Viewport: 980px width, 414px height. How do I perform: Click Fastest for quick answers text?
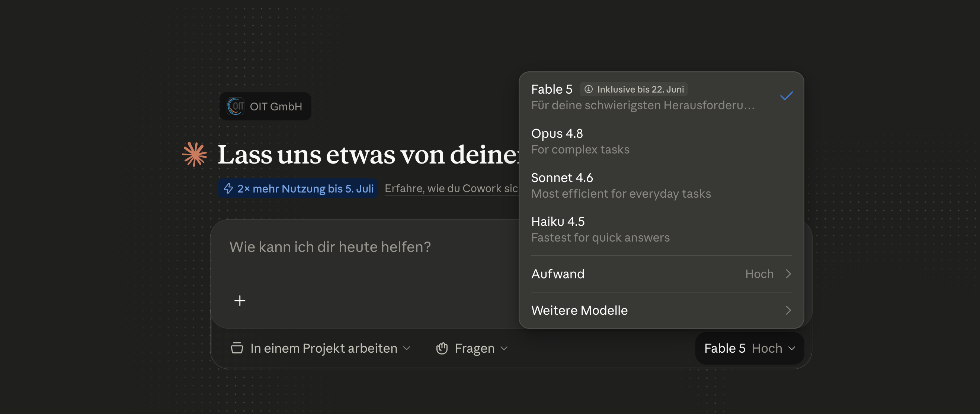pyautogui.click(x=601, y=237)
